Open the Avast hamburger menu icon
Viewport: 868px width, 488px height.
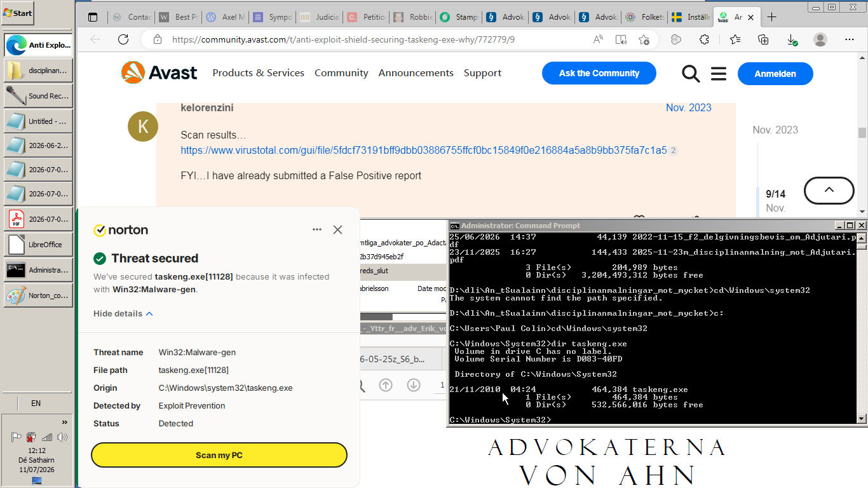coord(719,74)
